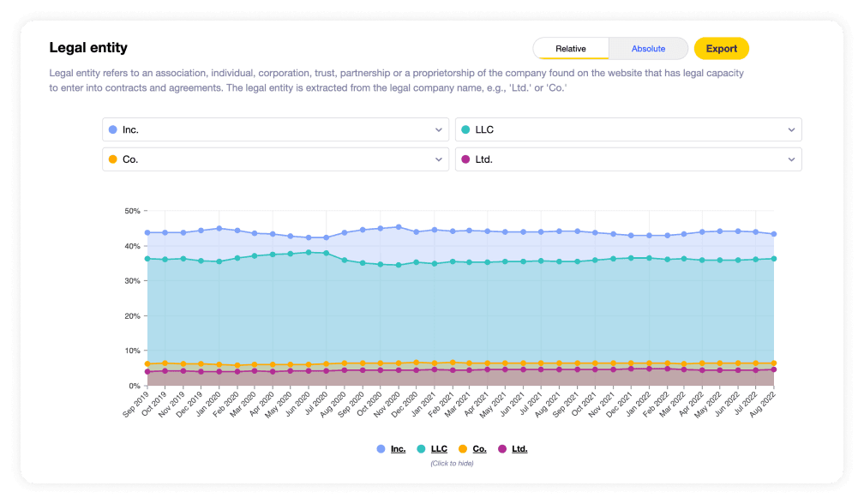Image resolution: width=864 pixels, height=504 pixels.
Task: Open the Inc. entity dropdown
Action: coord(275,129)
